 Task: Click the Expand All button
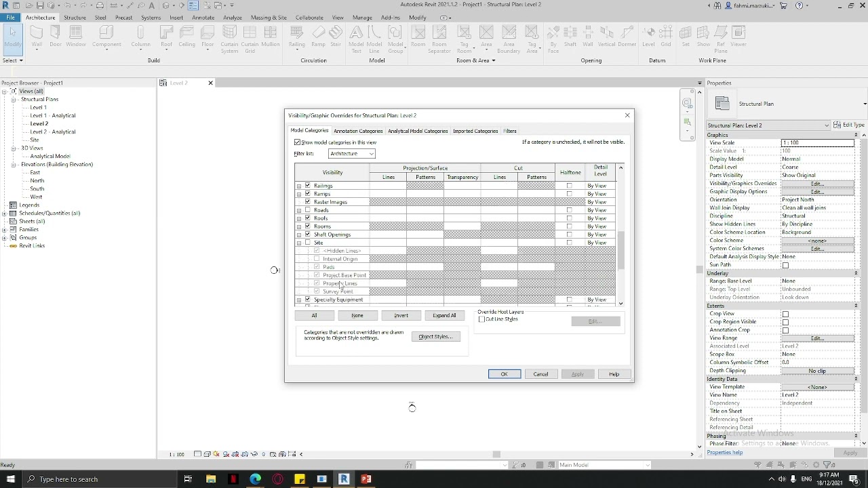(x=444, y=315)
